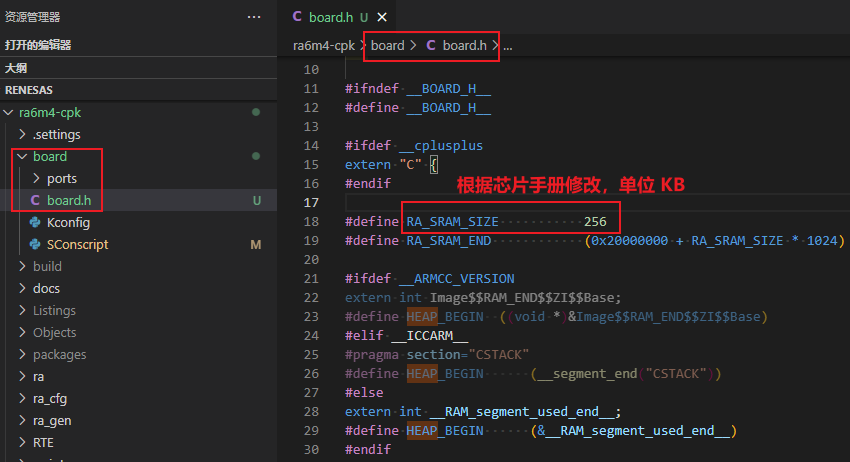Click the Python icon next to Kconfig
850x462 pixels.
[x=36, y=222]
